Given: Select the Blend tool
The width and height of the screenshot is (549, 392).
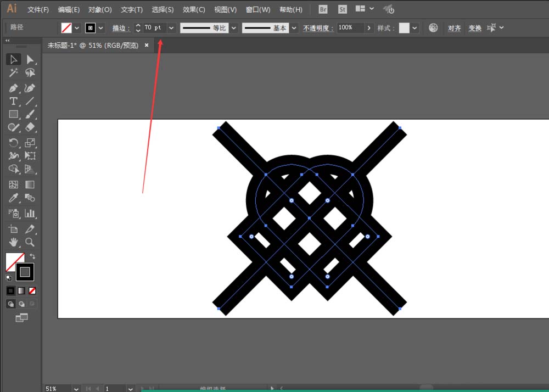Looking at the screenshot, I should [x=30, y=198].
